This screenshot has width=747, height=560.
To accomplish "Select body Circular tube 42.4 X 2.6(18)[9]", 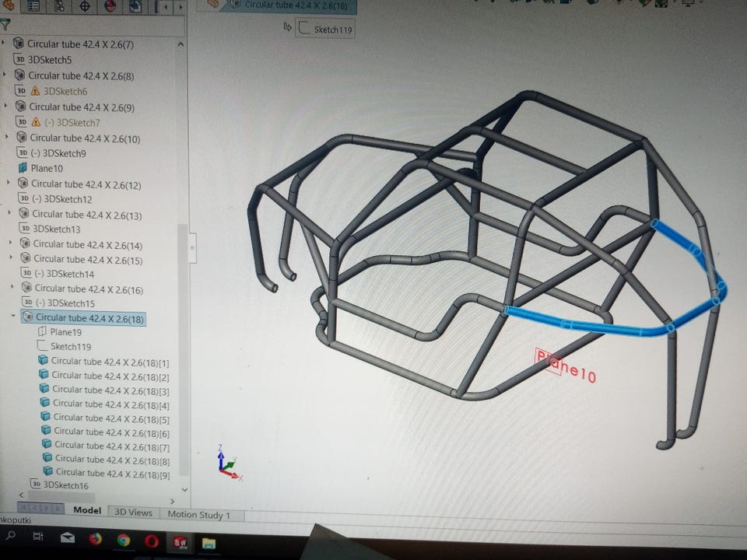I will (x=112, y=473).
